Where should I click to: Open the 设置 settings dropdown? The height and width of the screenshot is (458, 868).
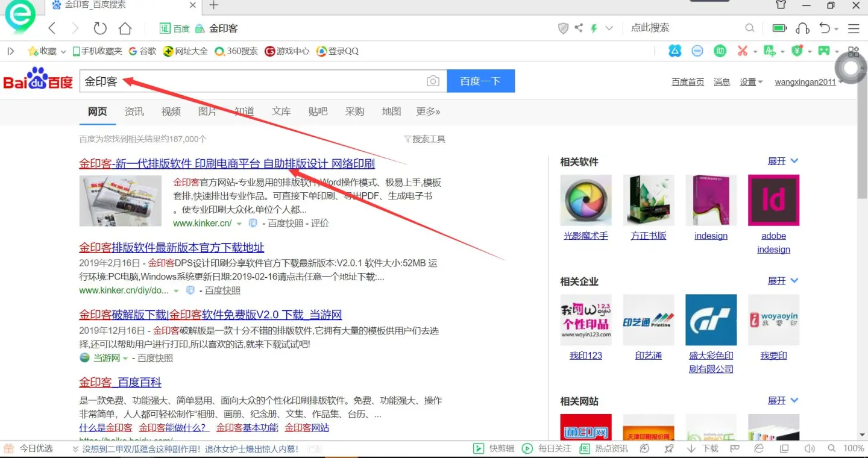click(751, 82)
